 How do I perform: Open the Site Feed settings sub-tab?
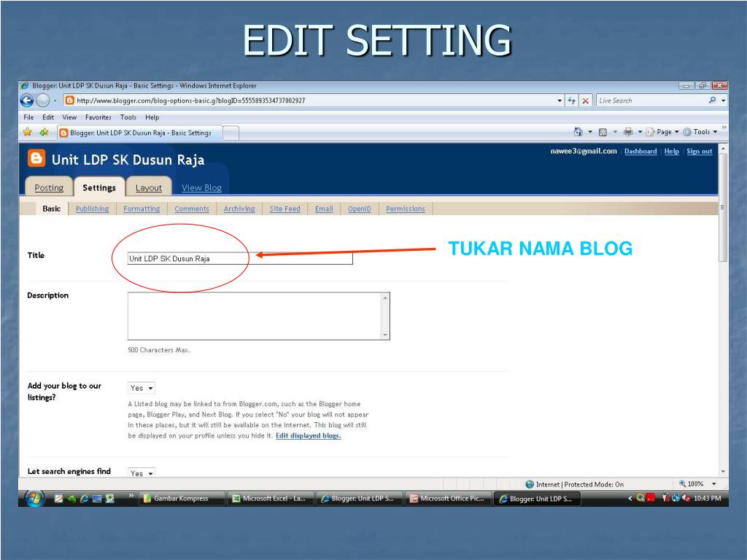click(x=285, y=209)
